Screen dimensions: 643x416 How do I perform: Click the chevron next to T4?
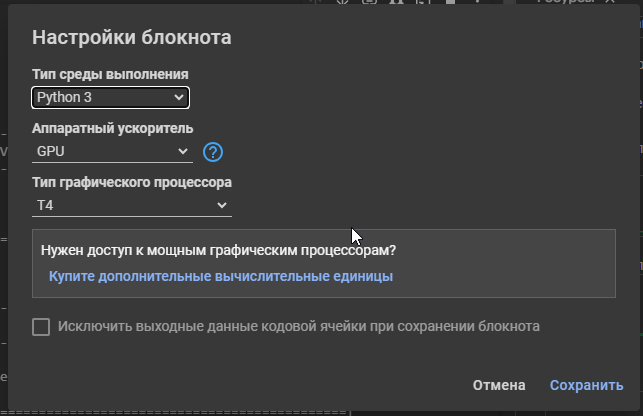coord(222,205)
